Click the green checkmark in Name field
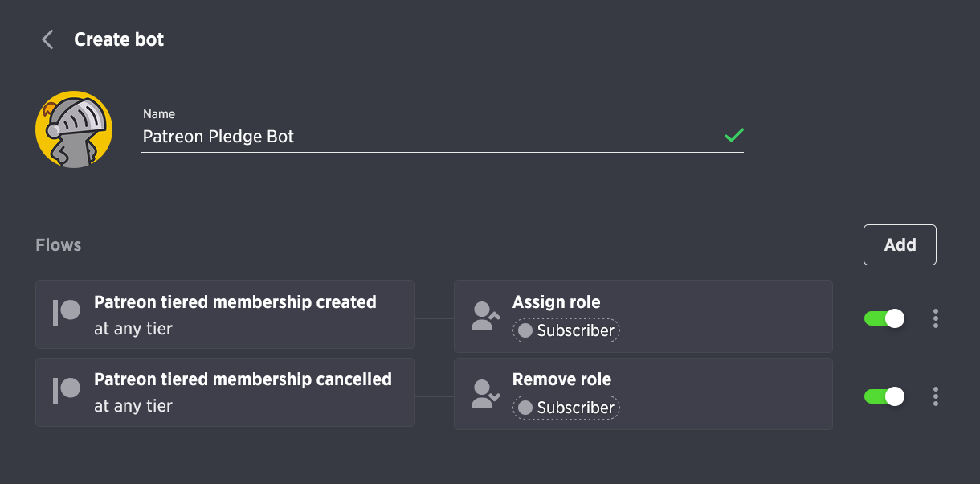The height and width of the screenshot is (484, 980). click(x=733, y=135)
